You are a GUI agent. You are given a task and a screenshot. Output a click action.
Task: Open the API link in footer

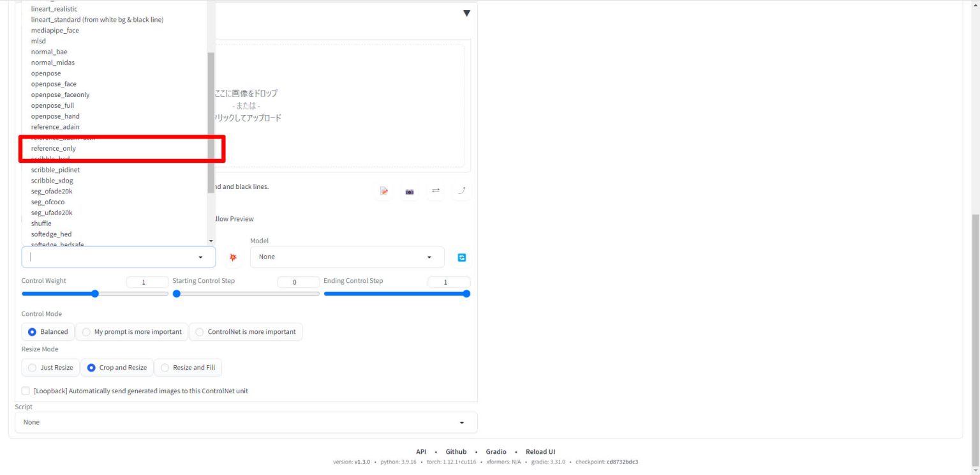click(421, 451)
